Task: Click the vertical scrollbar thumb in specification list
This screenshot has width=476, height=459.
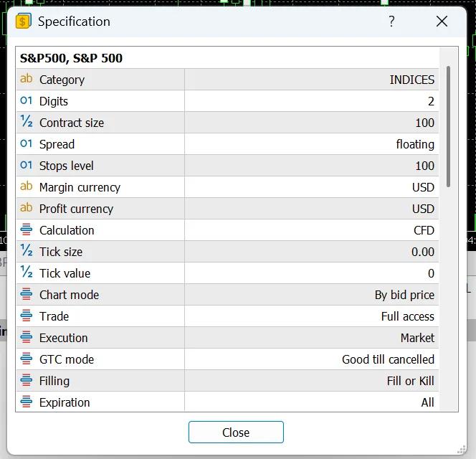Action: tap(448, 126)
